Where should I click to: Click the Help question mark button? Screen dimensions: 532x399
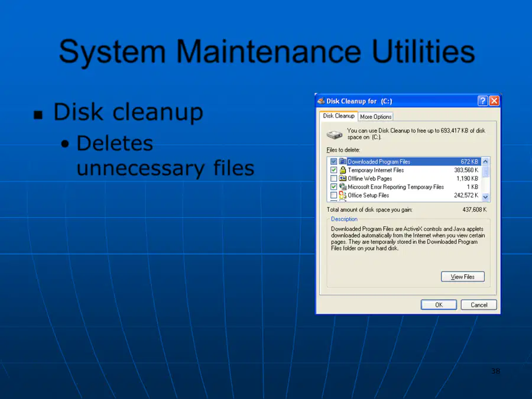click(482, 100)
